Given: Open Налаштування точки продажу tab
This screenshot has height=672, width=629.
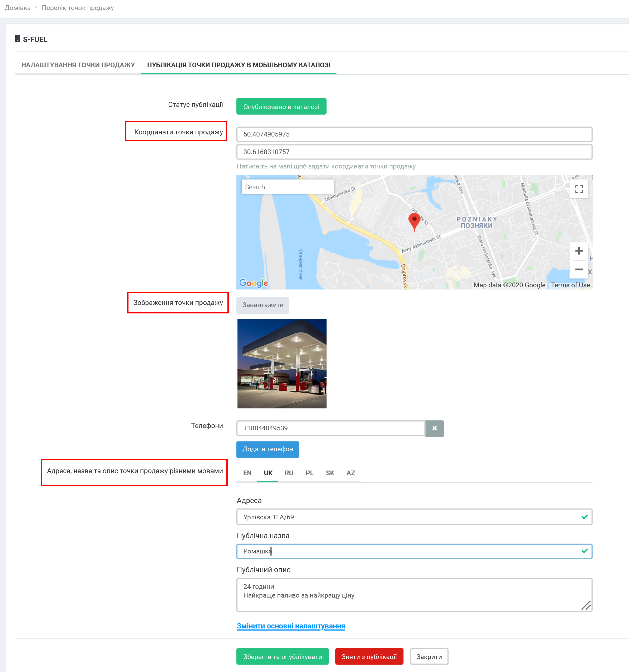Looking at the screenshot, I should [78, 65].
